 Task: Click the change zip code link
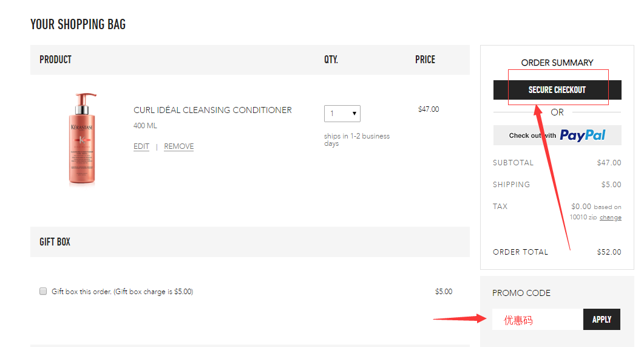point(610,218)
